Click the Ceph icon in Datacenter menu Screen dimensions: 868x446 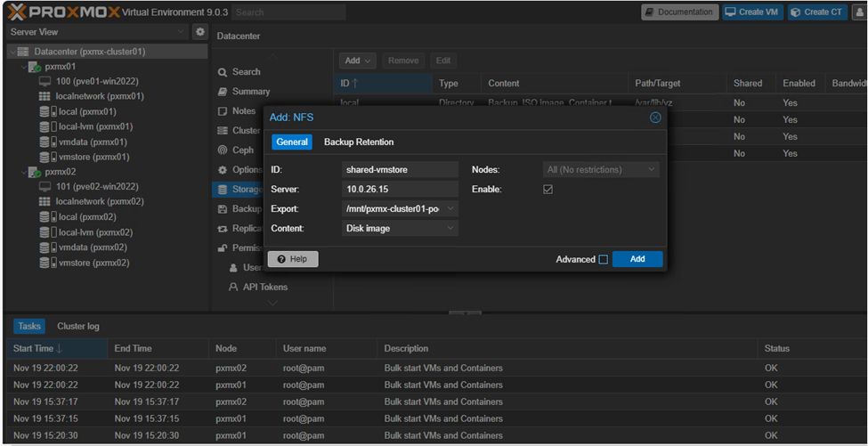click(x=222, y=150)
